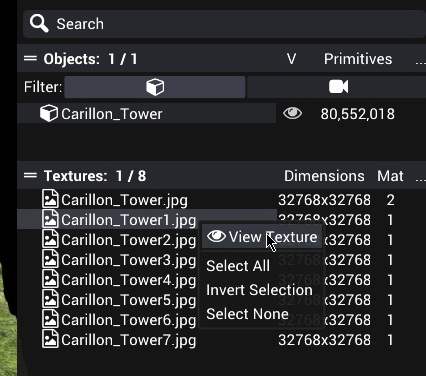This screenshot has width=426, height=376.
Task: Open the Objects column overflow dots
Action: click(421, 62)
